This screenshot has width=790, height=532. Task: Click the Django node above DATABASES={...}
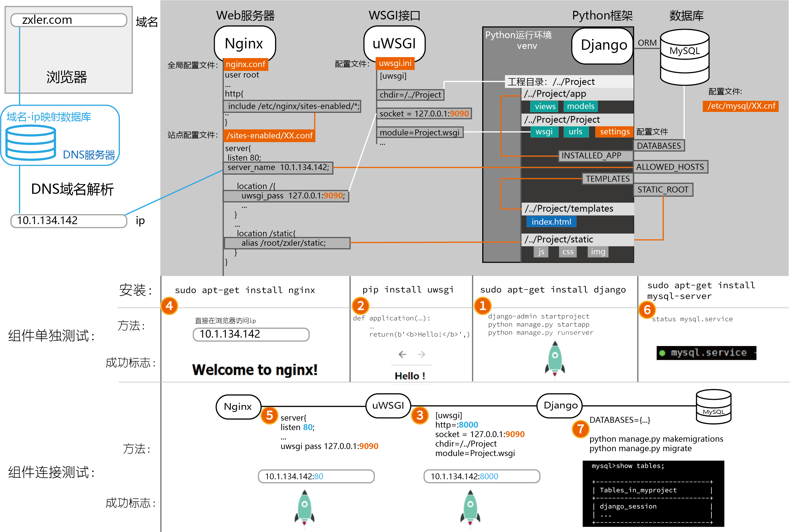click(x=560, y=405)
